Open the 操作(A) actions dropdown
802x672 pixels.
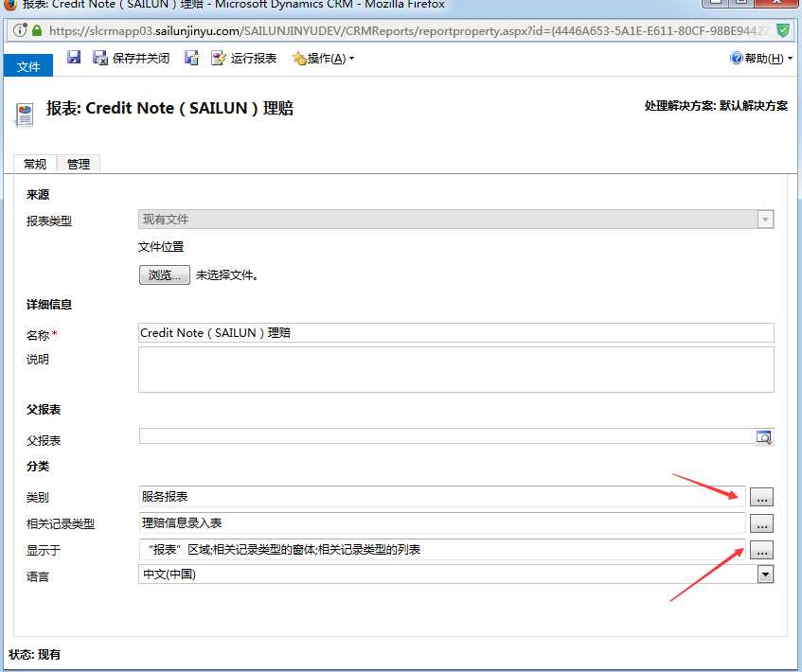[323, 59]
